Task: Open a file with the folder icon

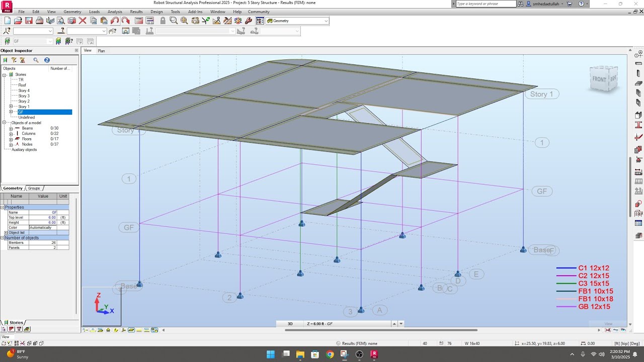Action: [18, 21]
